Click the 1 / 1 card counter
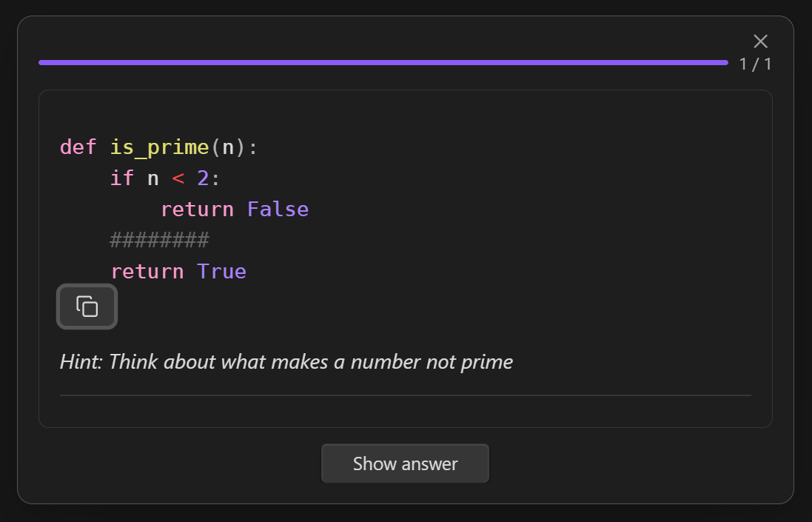Viewport: 812px width, 522px height. (x=755, y=64)
